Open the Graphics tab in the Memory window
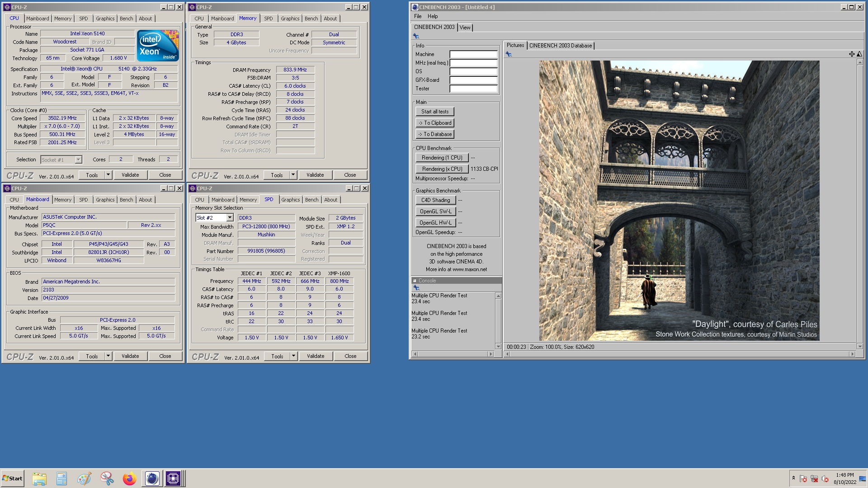This screenshot has height=488, width=868. pyautogui.click(x=290, y=19)
